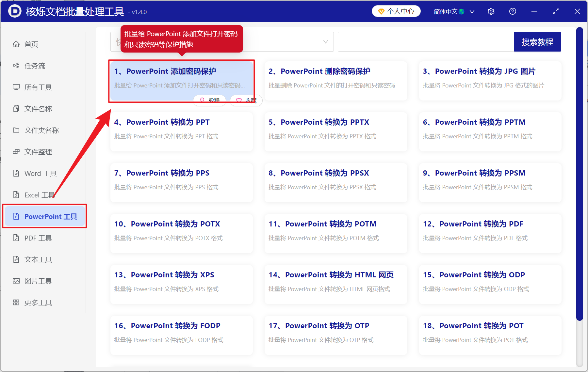Select the Word 工具 sidebar icon
588x372 pixels.
coord(16,173)
